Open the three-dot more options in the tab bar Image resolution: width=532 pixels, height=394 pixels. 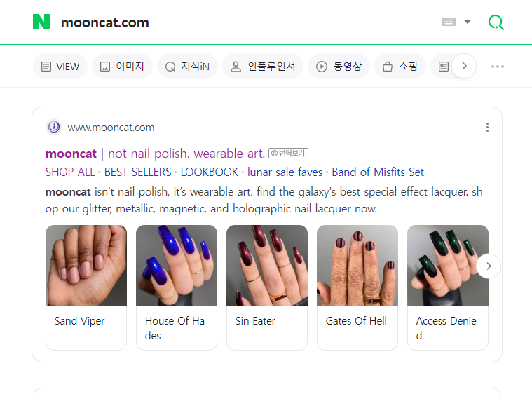pyautogui.click(x=498, y=67)
